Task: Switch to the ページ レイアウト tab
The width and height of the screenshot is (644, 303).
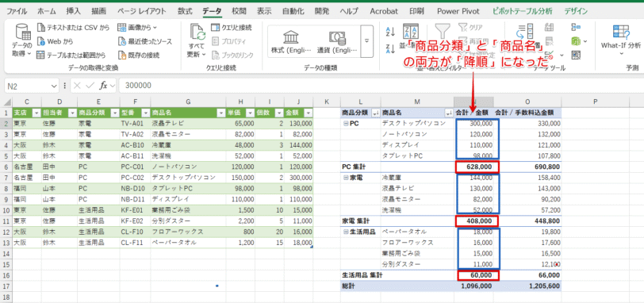Action: [x=142, y=11]
